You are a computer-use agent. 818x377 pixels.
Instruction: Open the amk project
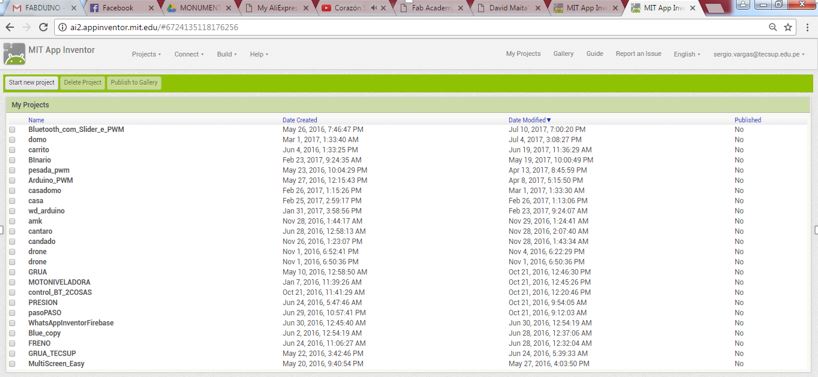coord(35,221)
